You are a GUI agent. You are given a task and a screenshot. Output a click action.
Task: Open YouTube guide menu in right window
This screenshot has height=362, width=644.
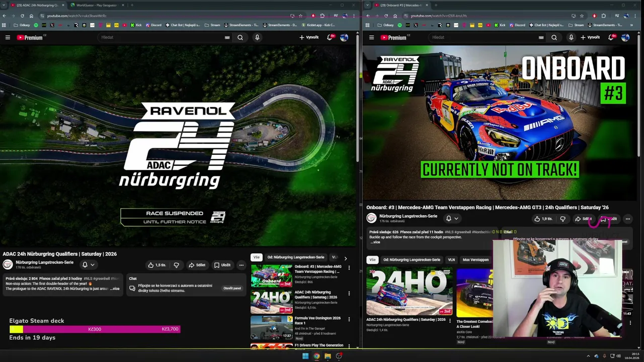pyautogui.click(x=371, y=37)
